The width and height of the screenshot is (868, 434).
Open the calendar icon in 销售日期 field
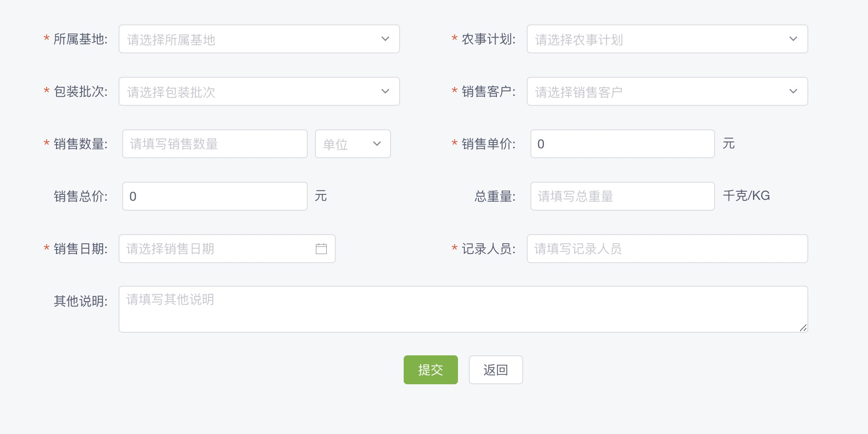[321, 249]
